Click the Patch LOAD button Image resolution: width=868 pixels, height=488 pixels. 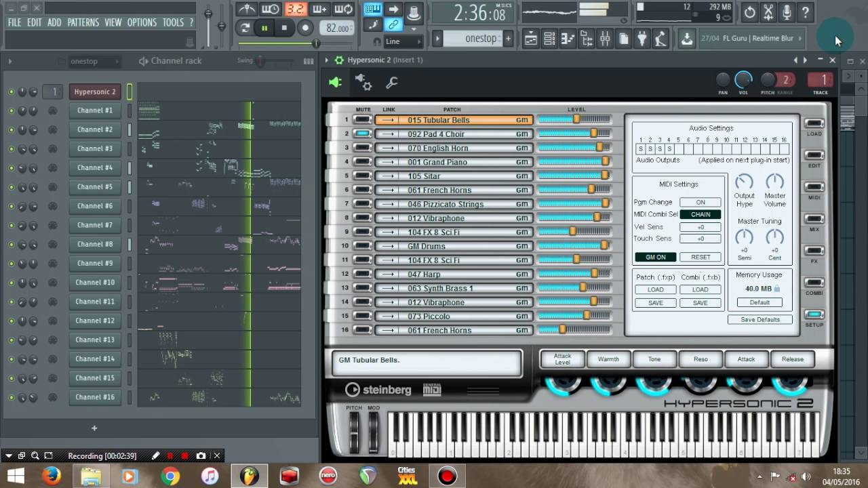pos(656,289)
